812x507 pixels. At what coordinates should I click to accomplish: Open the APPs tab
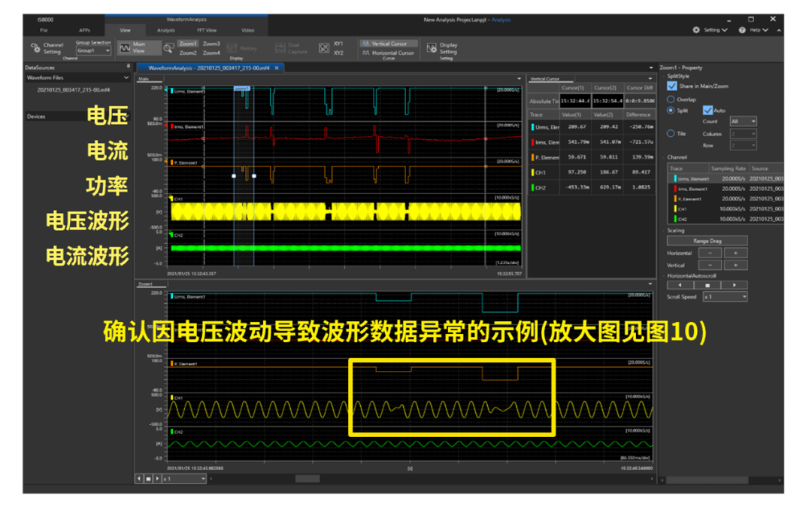(84, 30)
